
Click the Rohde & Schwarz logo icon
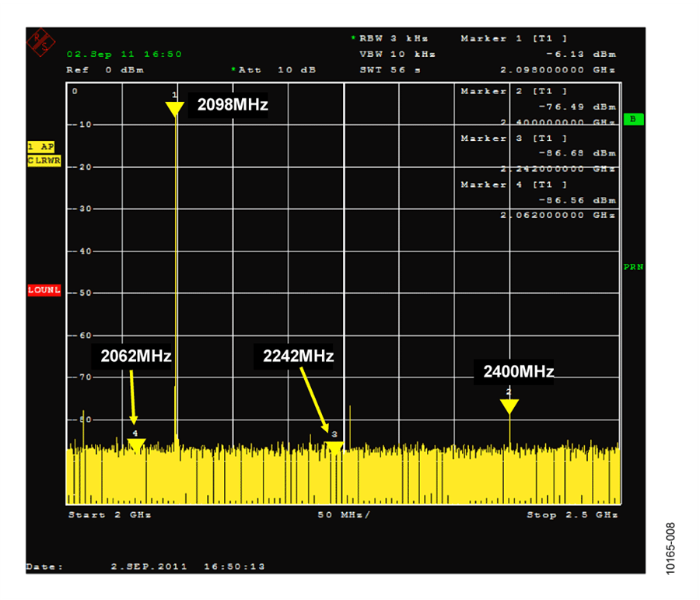click(40, 42)
